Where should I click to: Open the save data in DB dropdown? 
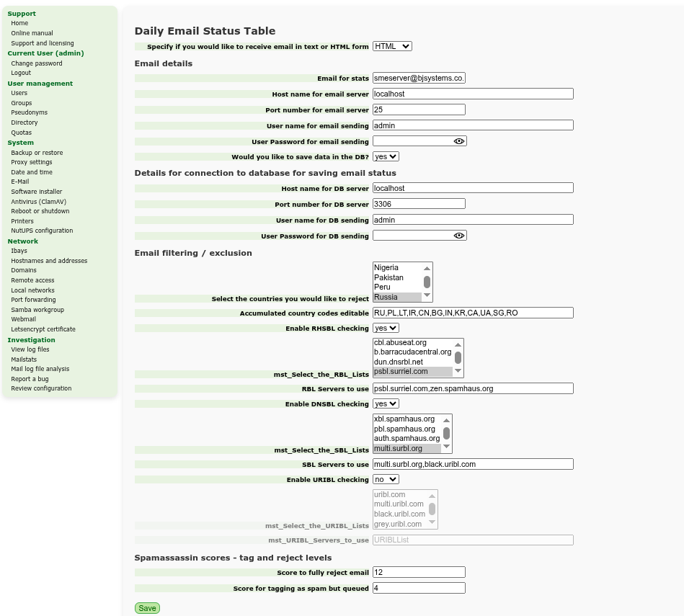[x=386, y=156]
